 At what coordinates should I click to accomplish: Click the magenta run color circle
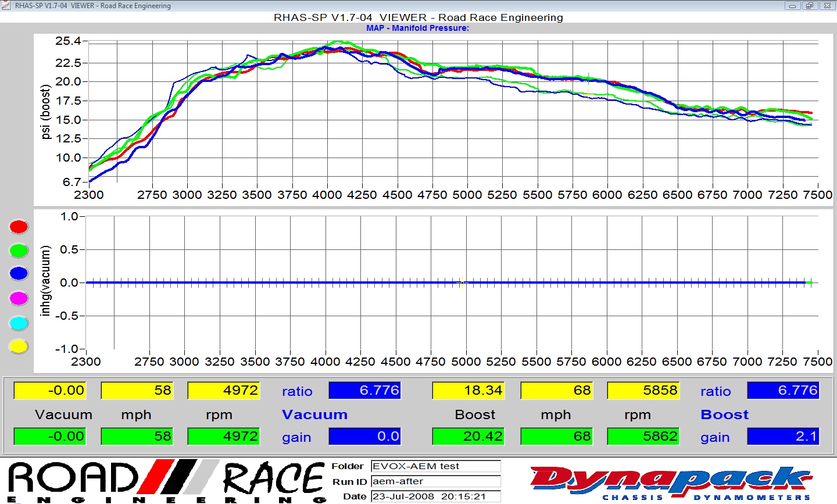19,298
